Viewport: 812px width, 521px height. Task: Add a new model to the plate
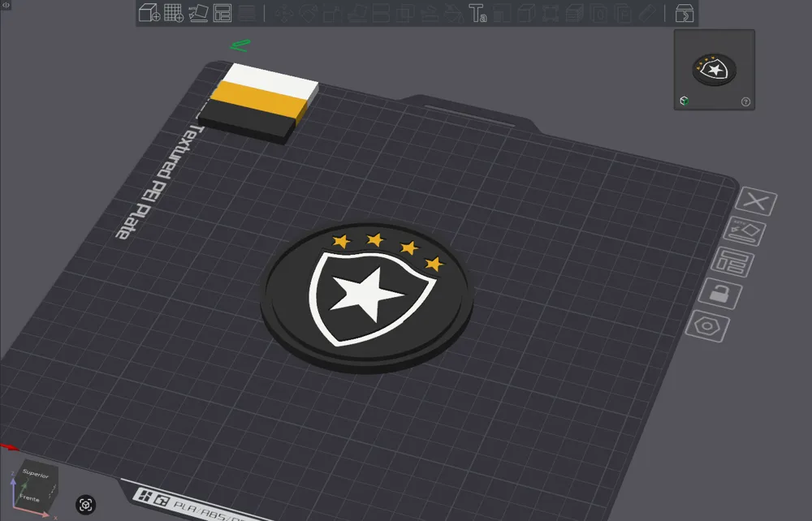(149, 12)
